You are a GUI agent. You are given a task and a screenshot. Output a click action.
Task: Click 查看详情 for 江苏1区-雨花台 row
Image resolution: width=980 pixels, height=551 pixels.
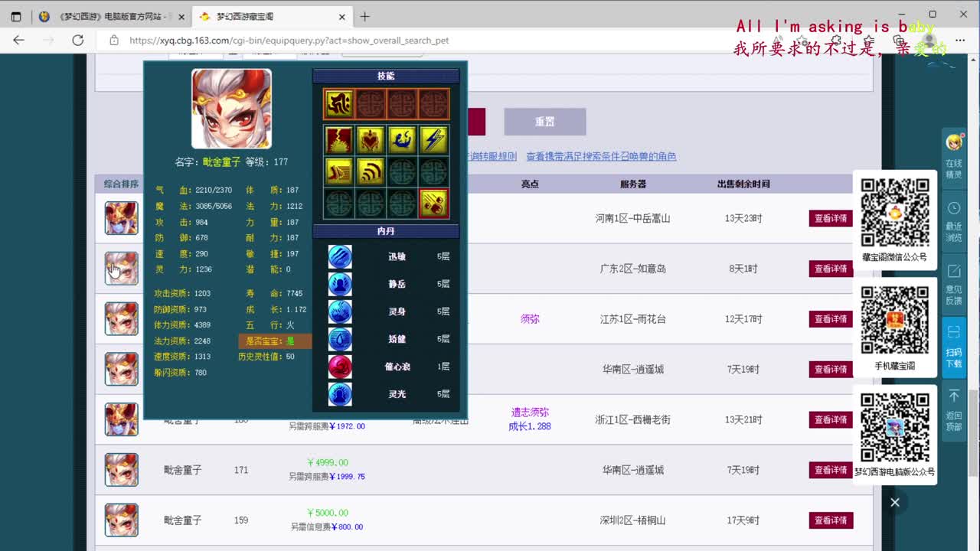click(x=831, y=319)
